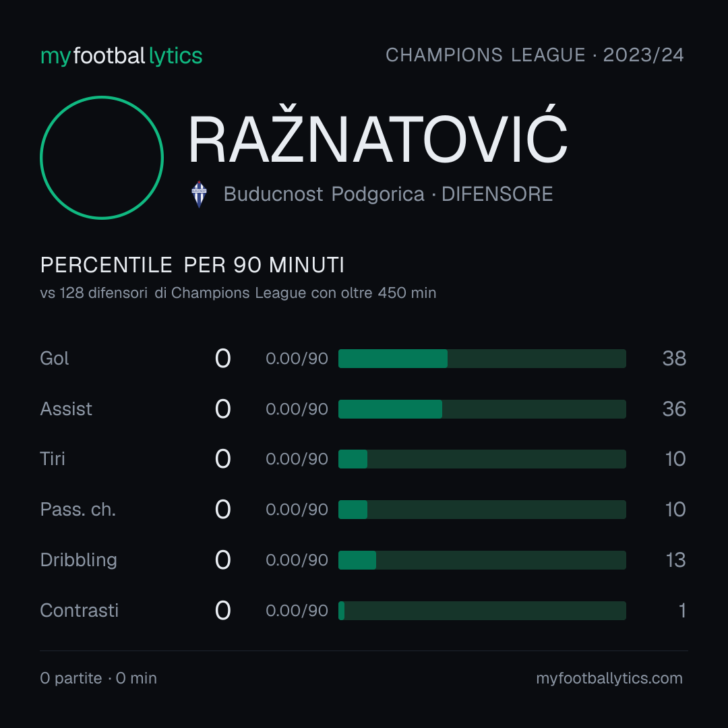Click the Gol percentile value 38
This screenshot has height=728, width=728.
674,359
